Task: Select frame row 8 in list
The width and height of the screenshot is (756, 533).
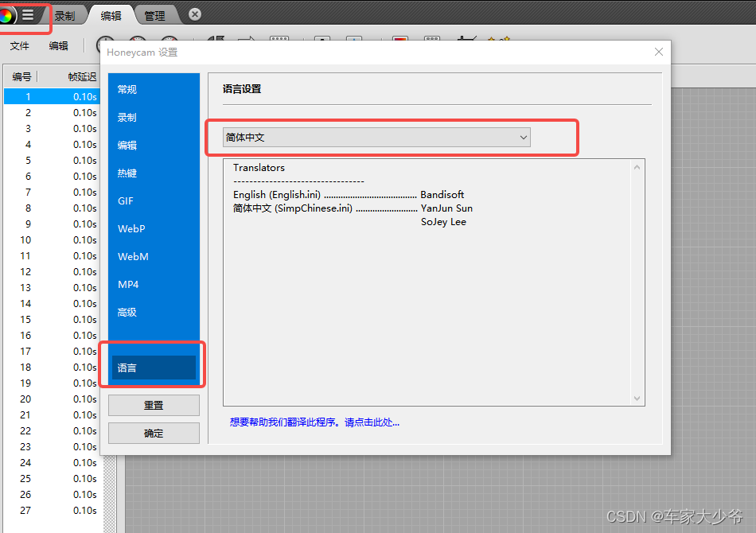Action: click(52, 208)
